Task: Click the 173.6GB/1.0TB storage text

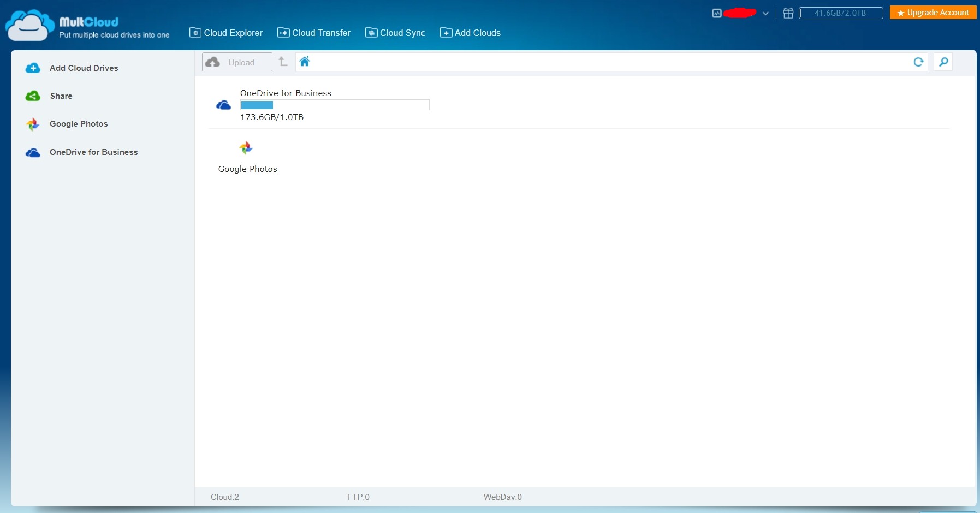Action: (272, 117)
